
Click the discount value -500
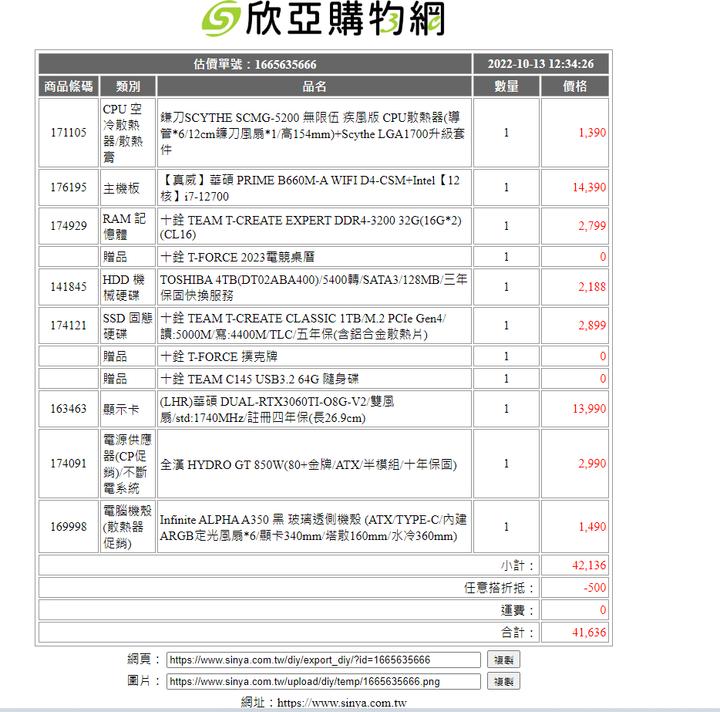pos(595,588)
